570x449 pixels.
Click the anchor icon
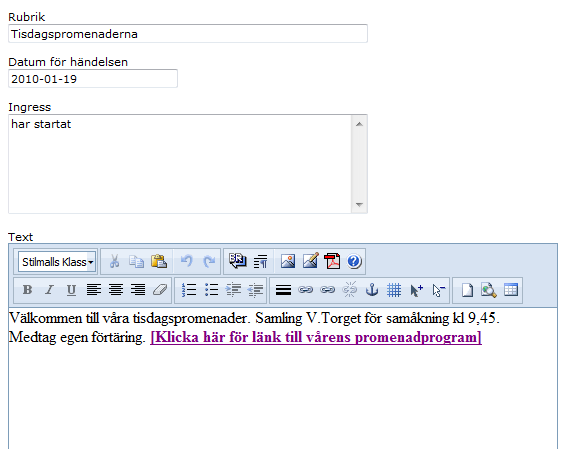point(372,290)
